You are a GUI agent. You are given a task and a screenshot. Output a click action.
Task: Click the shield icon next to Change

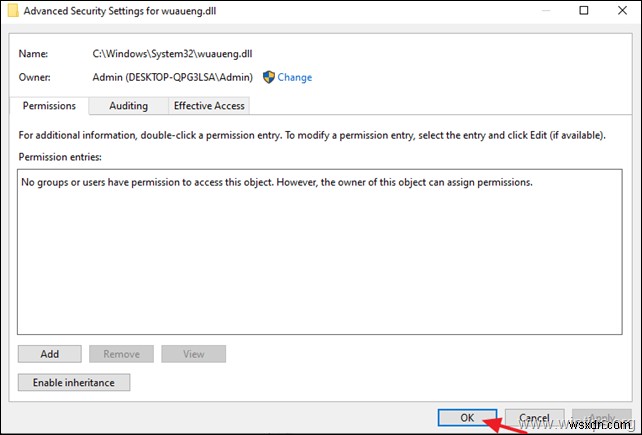(269, 77)
